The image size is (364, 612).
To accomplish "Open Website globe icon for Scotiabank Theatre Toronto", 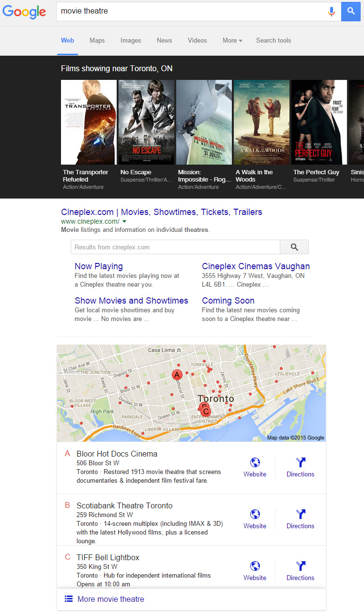I will coord(255,514).
